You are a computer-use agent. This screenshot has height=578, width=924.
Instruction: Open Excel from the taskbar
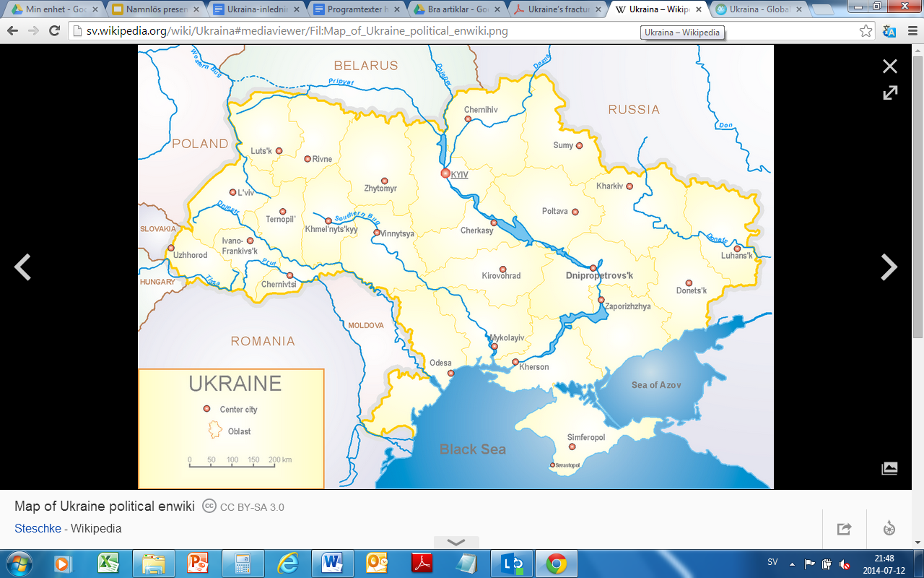pos(108,563)
